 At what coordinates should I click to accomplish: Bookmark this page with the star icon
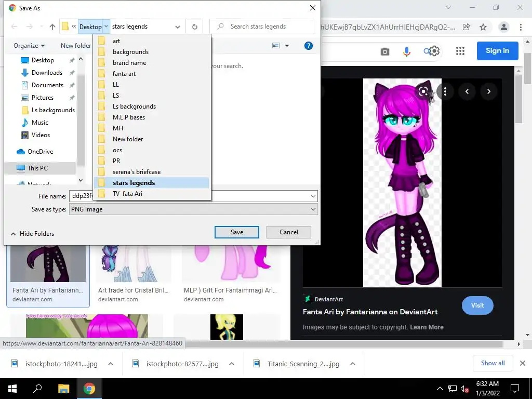pos(483,27)
